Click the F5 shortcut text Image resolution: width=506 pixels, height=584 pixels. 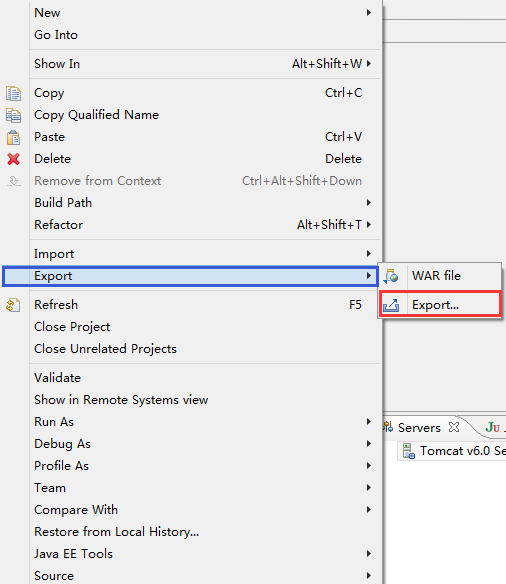355,305
